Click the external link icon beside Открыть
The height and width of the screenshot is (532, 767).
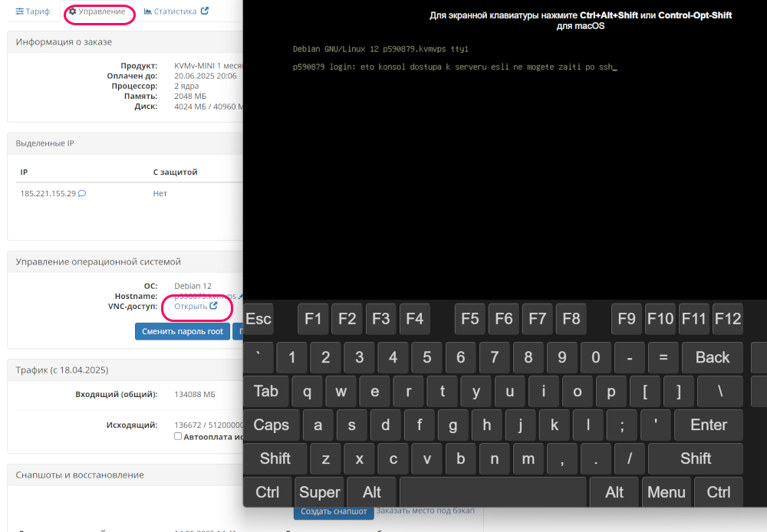point(214,306)
